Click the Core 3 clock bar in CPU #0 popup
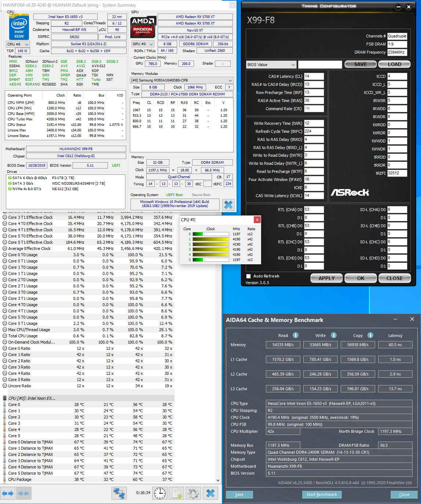Image resolution: width=421 pixels, height=504 pixels. (211, 250)
